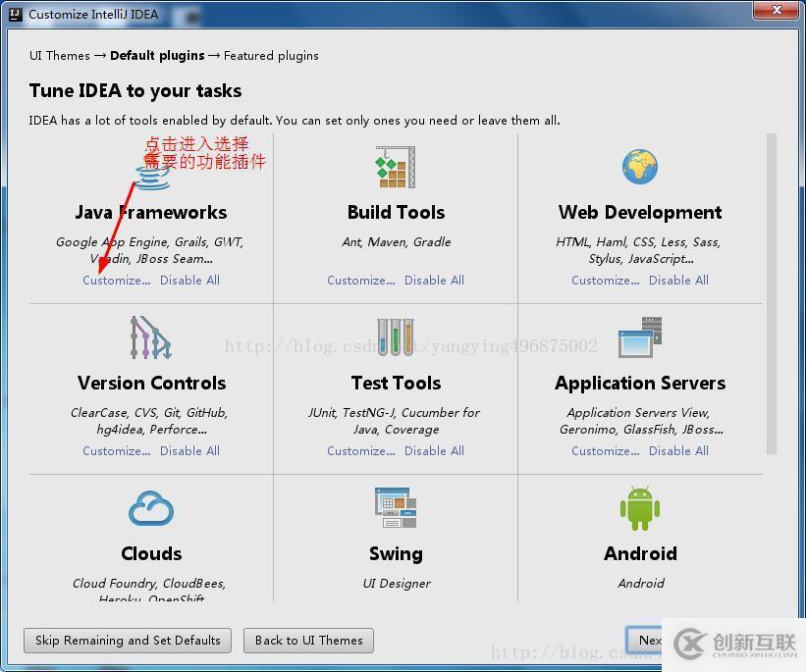Click 'UI Designer' description under Swing
Viewport: 806px width, 672px height.
(397, 584)
